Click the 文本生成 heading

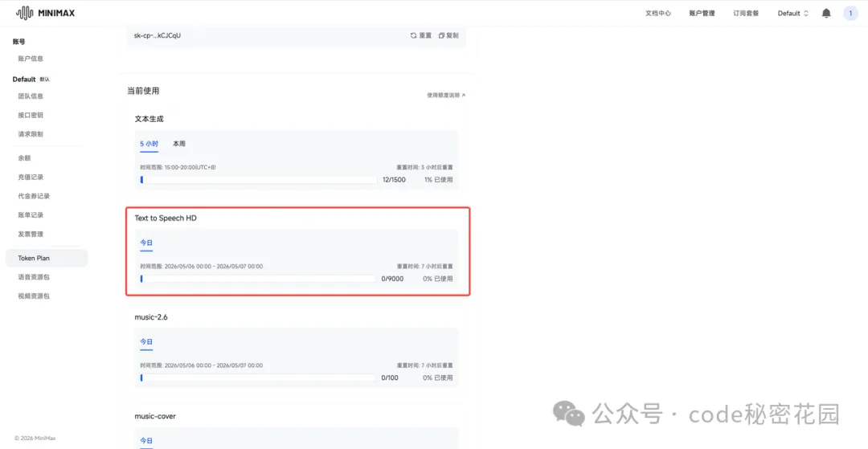pos(149,119)
